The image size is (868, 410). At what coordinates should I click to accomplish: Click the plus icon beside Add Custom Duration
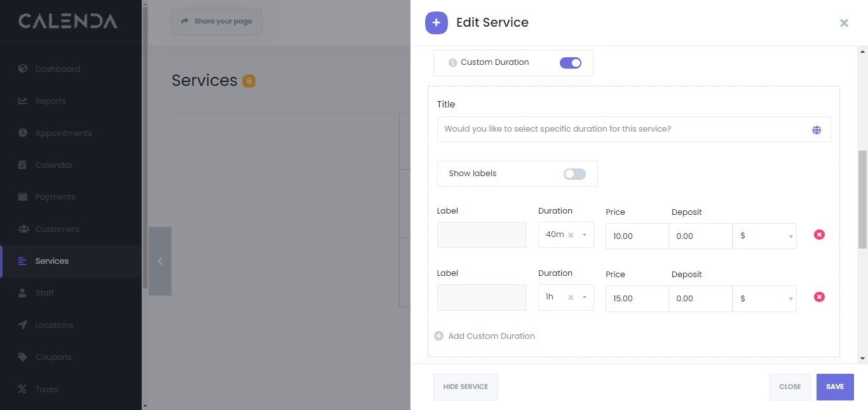[x=438, y=336]
